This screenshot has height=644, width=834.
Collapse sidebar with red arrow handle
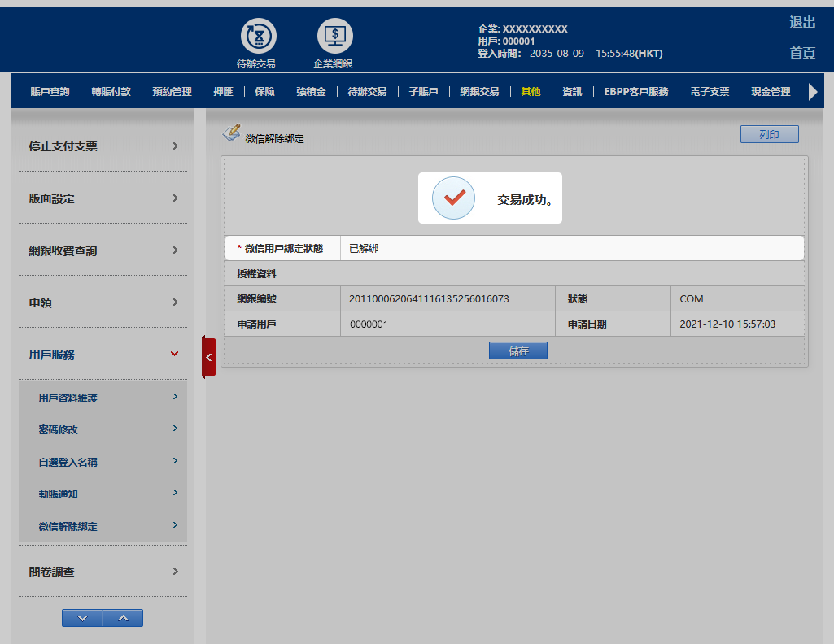[x=208, y=357]
